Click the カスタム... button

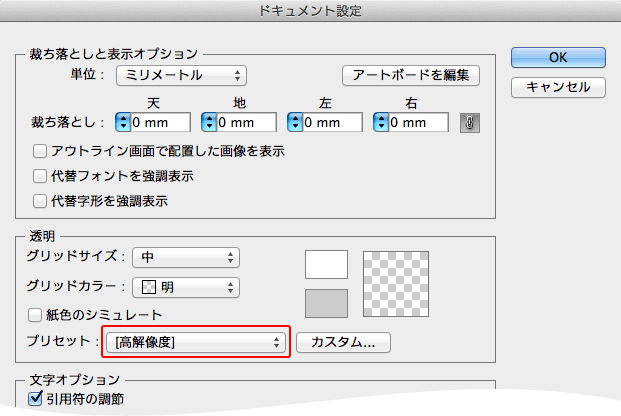pos(343,343)
